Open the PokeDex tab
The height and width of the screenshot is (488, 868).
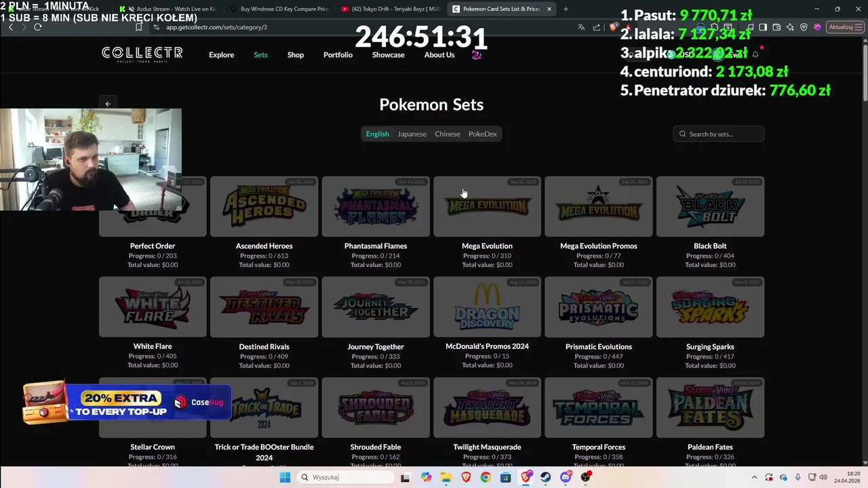483,134
